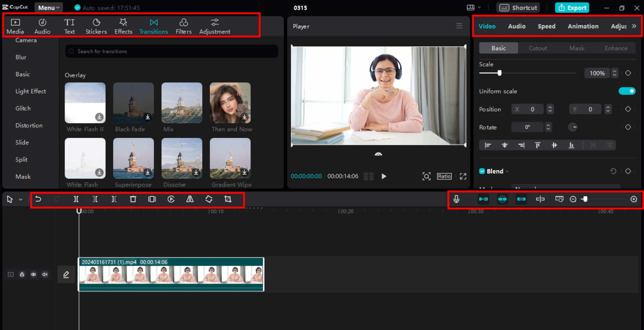Click the Search for transitions field
This screenshot has height=330, width=644.
click(x=172, y=51)
